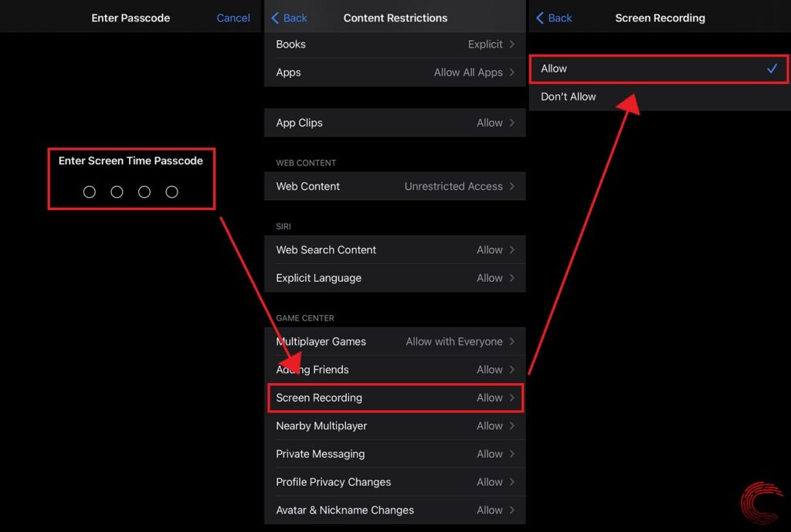Tap the third passcode digit circle
This screenshot has height=532, width=791.
pos(144,192)
